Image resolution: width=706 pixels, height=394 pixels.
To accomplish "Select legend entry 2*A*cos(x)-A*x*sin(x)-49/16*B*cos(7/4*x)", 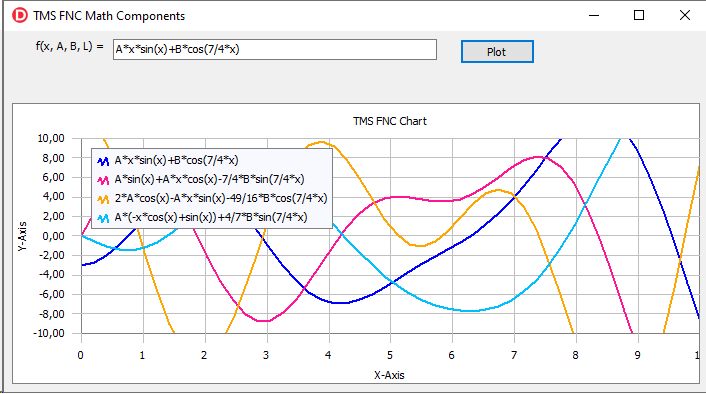I will 221,198.
